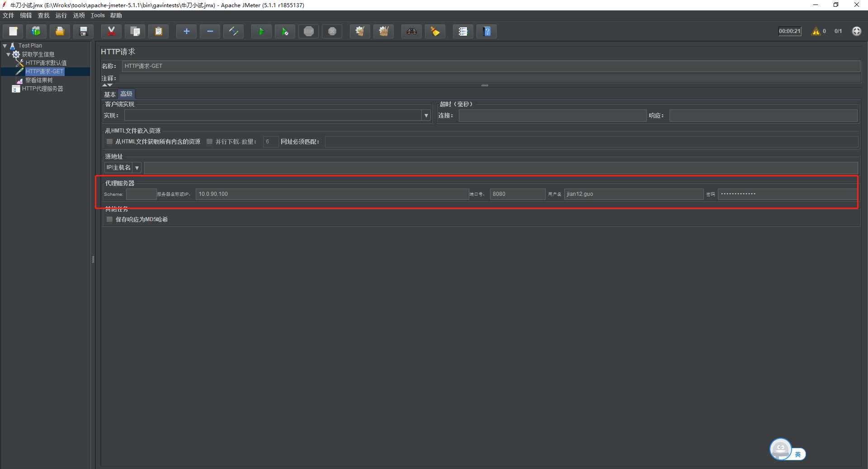Shut down test threads gracefully icon
Image resolution: width=868 pixels, height=469 pixels.
pos(332,31)
